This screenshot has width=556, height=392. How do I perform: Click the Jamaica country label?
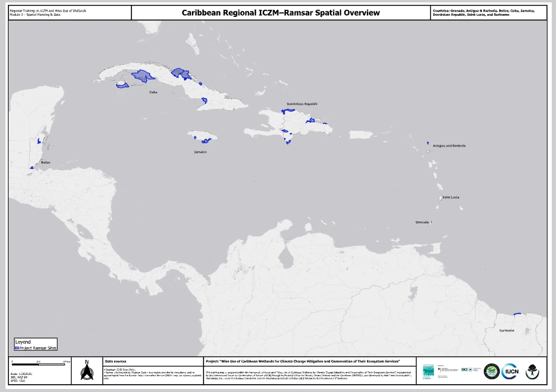(200, 151)
